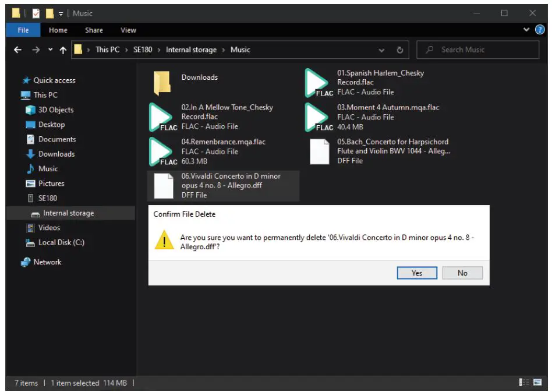
Task: Select Internal storage in sidebar
Action: (68, 213)
